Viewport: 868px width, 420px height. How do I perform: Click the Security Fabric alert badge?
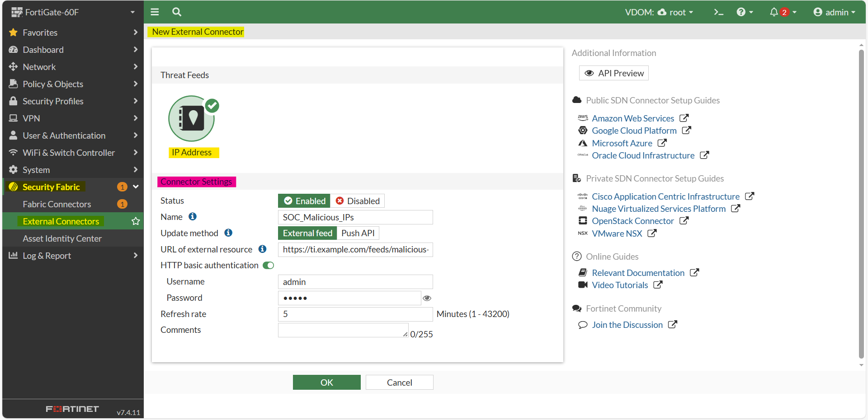point(122,187)
